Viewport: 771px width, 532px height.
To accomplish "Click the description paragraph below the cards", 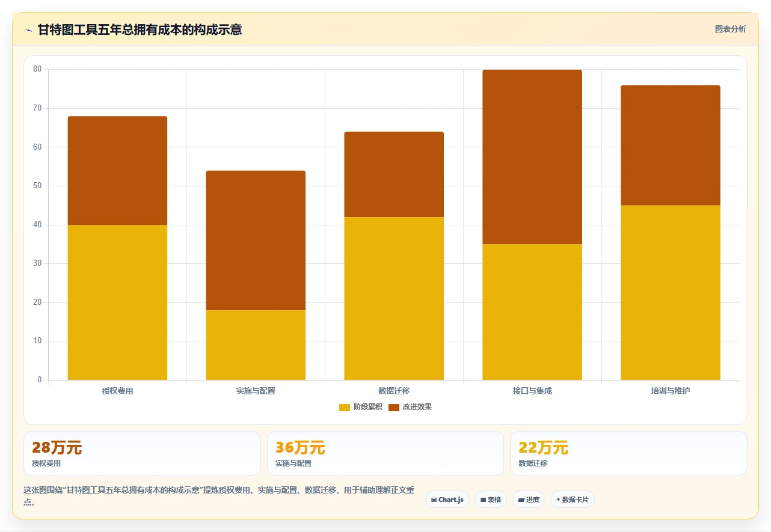I will 219,496.
